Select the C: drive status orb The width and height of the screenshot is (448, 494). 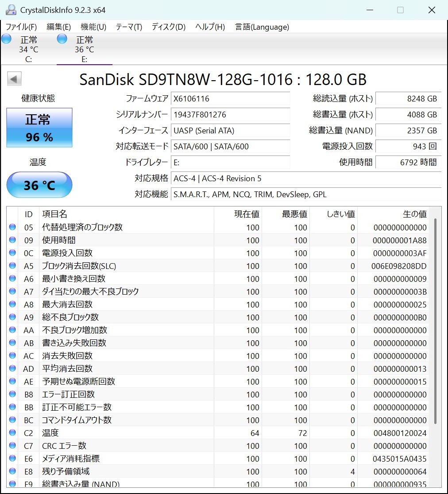6,39
